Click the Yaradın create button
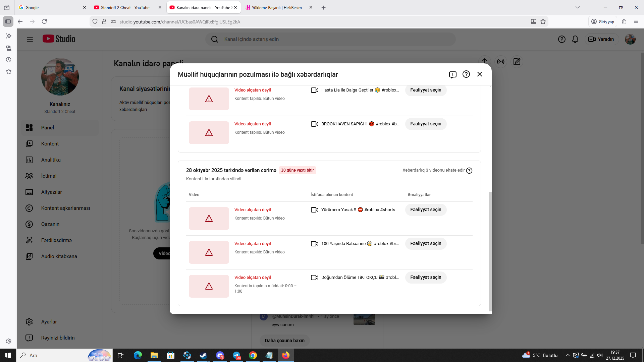644x362 pixels. [x=602, y=39]
